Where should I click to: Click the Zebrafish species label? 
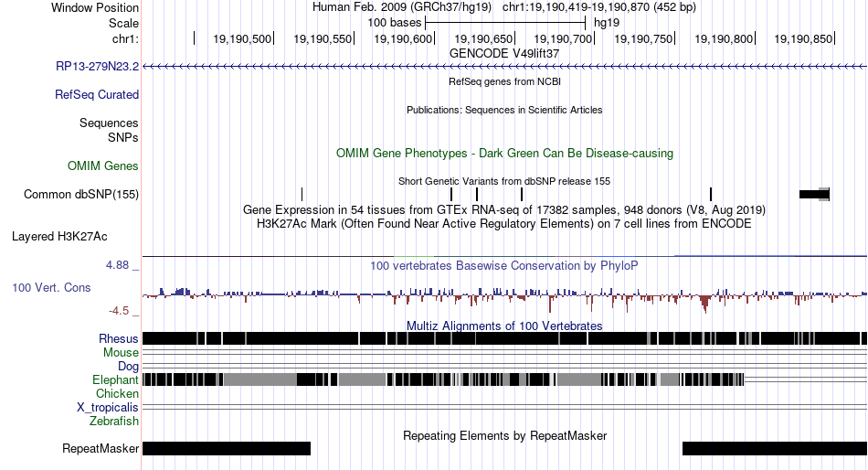click(x=114, y=422)
